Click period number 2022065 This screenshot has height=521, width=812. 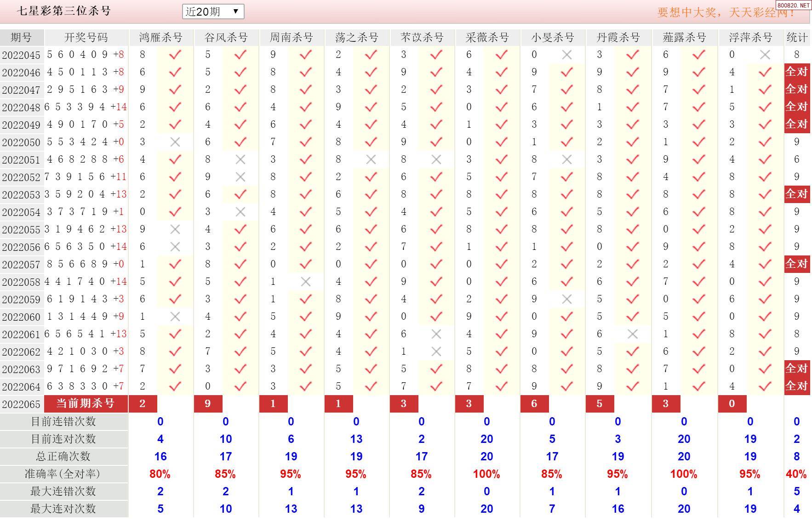22,405
